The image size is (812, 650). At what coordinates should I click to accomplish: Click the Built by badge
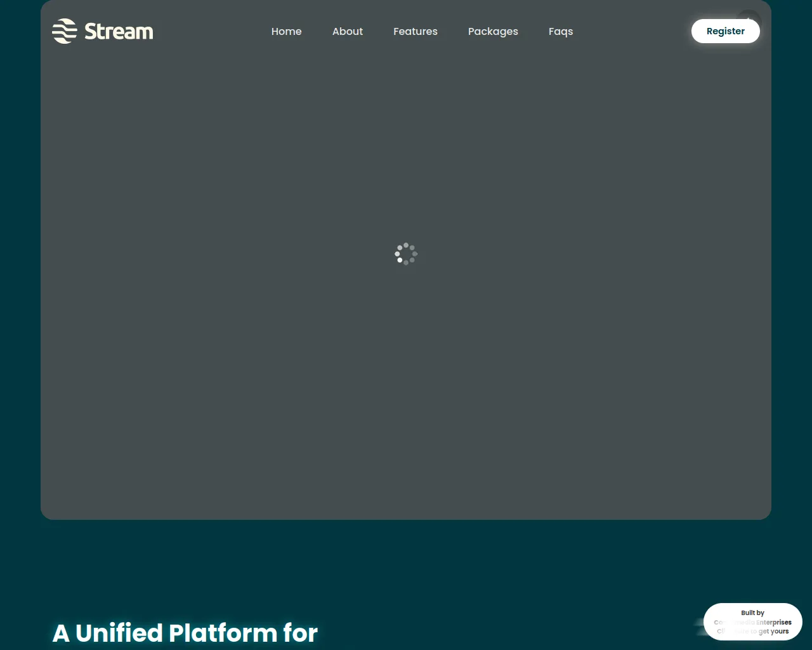(x=752, y=621)
